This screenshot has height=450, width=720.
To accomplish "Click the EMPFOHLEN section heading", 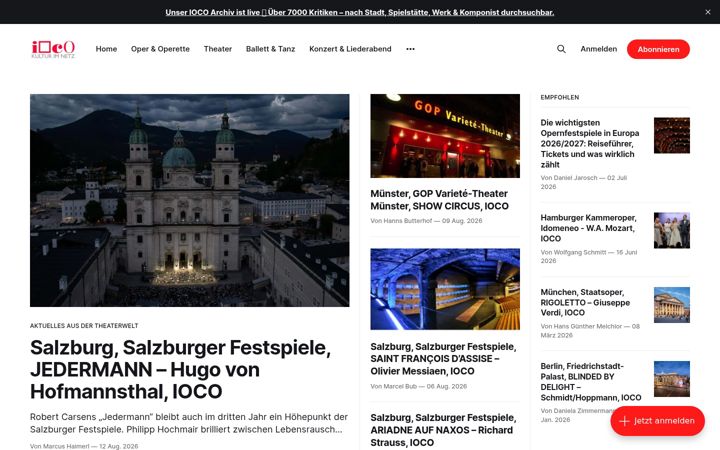I will [560, 97].
